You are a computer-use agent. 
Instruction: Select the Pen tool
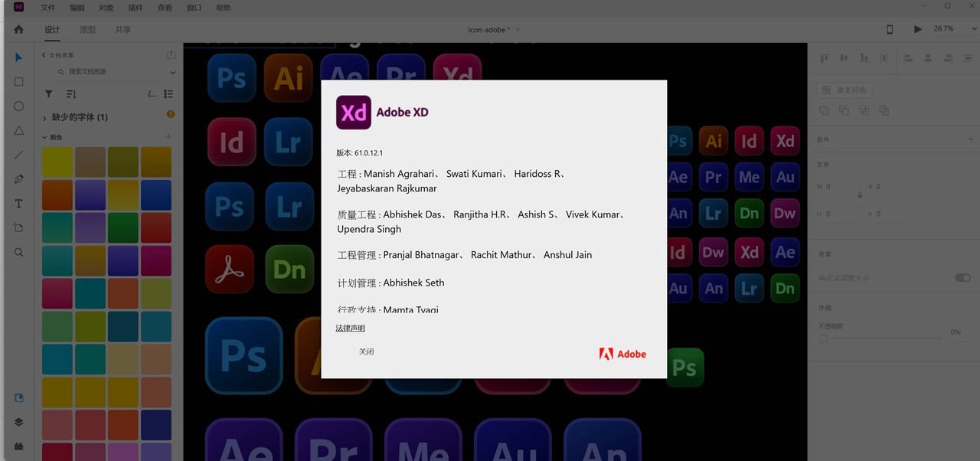coord(19,179)
